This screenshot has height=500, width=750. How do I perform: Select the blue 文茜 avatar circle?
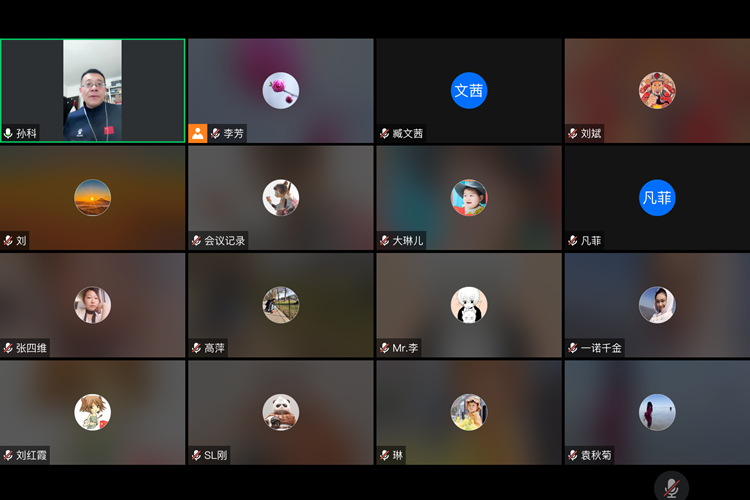[x=469, y=90]
